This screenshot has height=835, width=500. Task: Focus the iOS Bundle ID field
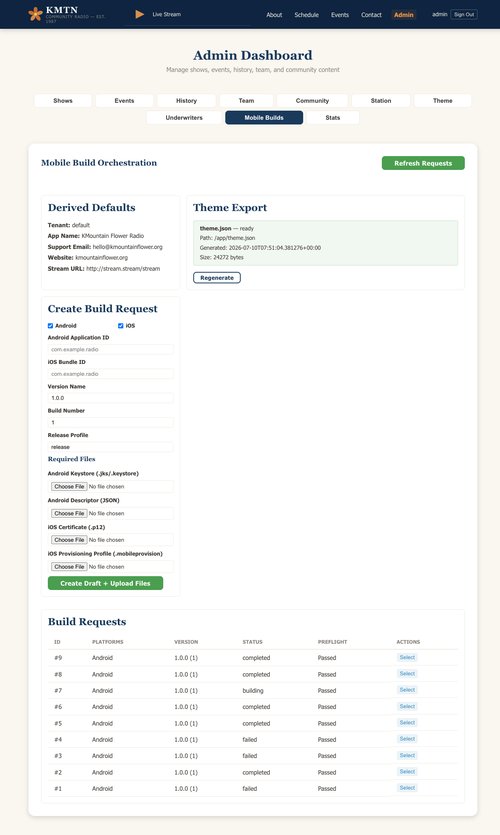coord(110,374)
